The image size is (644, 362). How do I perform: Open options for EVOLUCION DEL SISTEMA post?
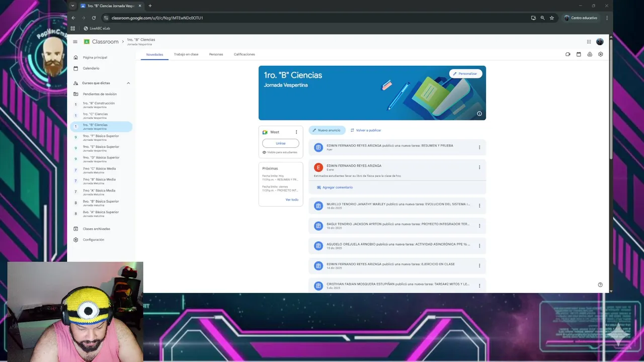point(479,206)
